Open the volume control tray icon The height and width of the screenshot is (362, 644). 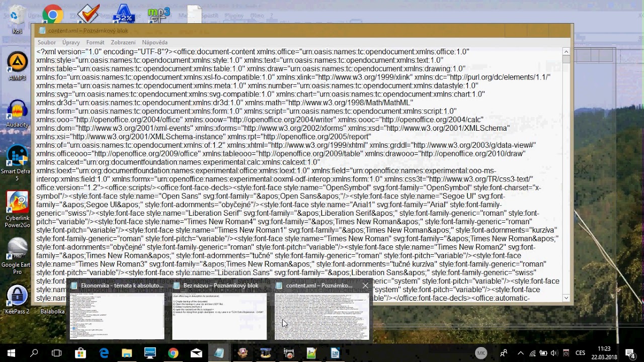pyautogui.click(x=554, y=353)
